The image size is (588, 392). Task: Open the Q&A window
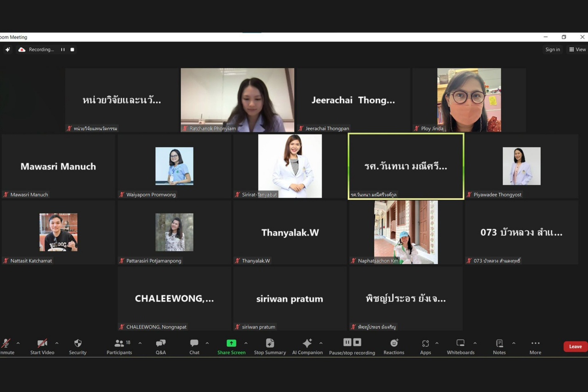tap(161, 347)
